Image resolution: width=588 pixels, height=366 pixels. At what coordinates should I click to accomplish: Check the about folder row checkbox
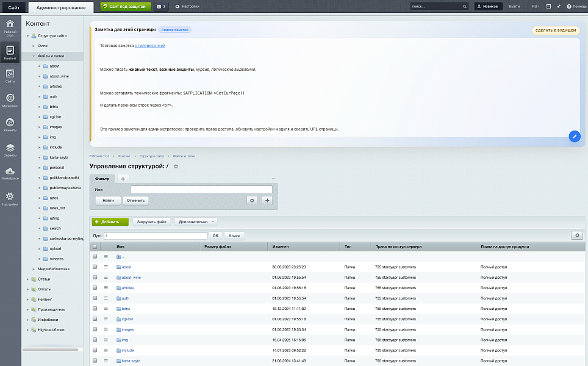[95, 267]
